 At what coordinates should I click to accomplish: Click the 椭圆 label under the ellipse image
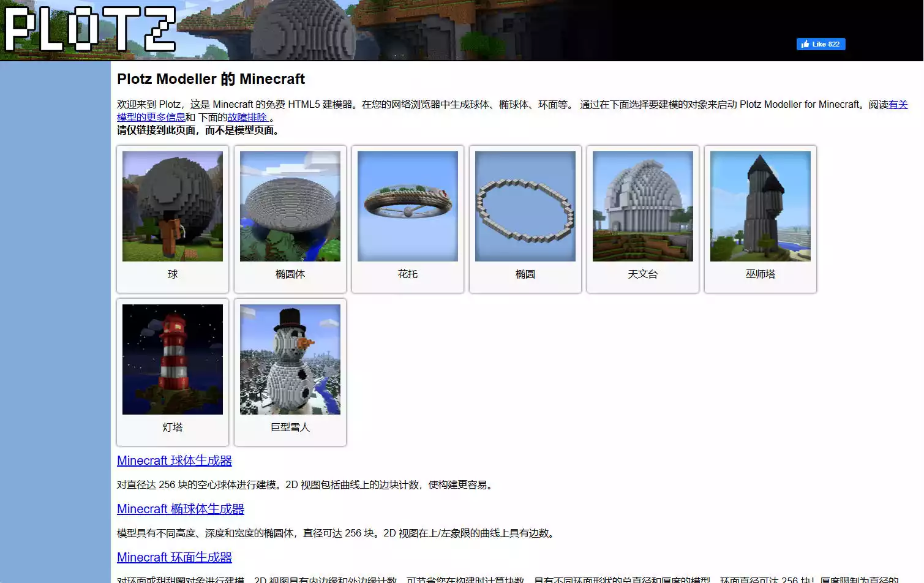pyautogui.click(x=525, y=274)
